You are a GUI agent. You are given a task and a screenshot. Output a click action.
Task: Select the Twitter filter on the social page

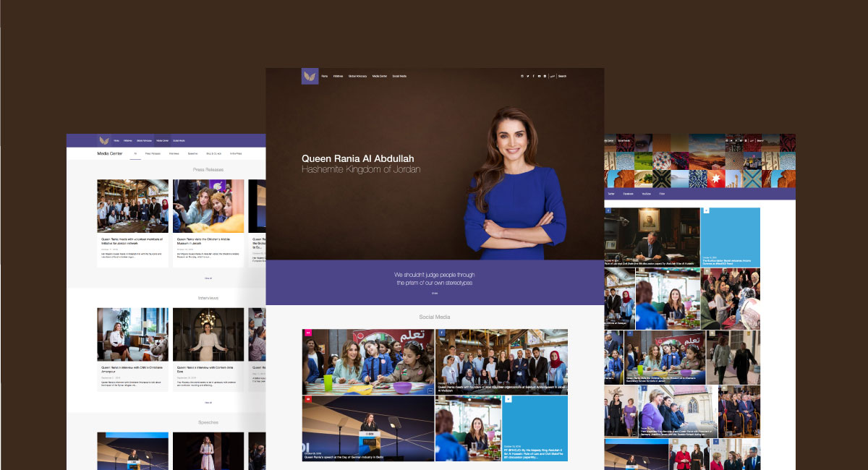coord(611,194)
